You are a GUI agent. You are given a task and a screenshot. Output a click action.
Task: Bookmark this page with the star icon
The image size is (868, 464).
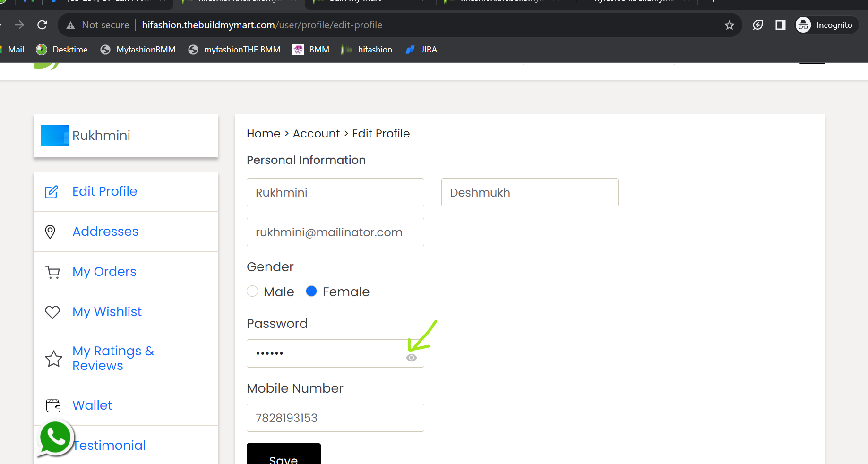click(x=730, y=25)
